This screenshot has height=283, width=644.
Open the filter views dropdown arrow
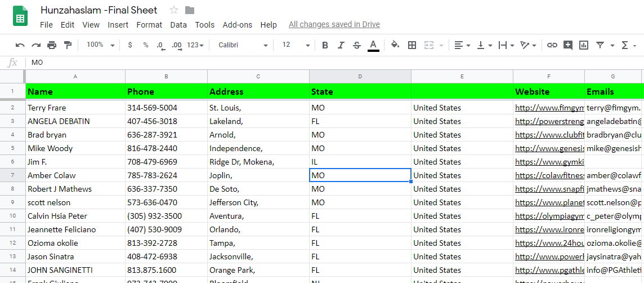[612, 46]
